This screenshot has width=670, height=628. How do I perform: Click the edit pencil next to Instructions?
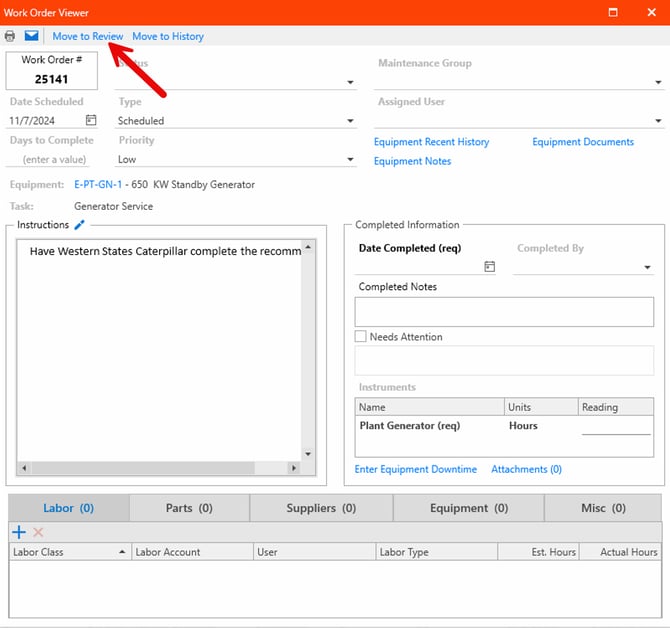(x=80, y=225)
